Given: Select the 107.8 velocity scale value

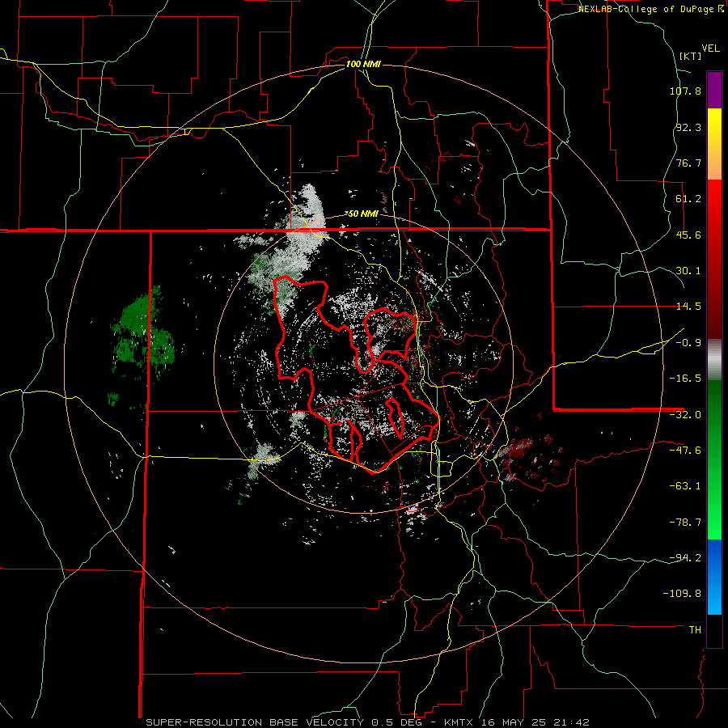Looking at the screenshot, I should click(x=685, y=91).
